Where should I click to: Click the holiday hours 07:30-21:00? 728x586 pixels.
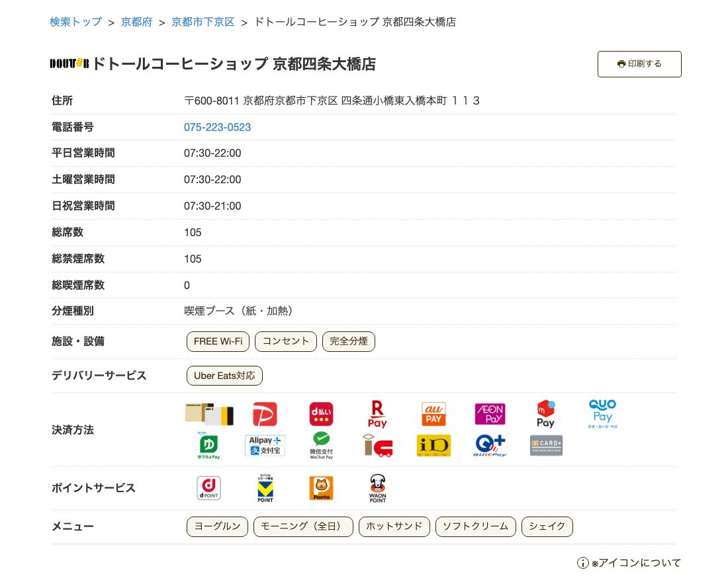[x=212, y=206]
